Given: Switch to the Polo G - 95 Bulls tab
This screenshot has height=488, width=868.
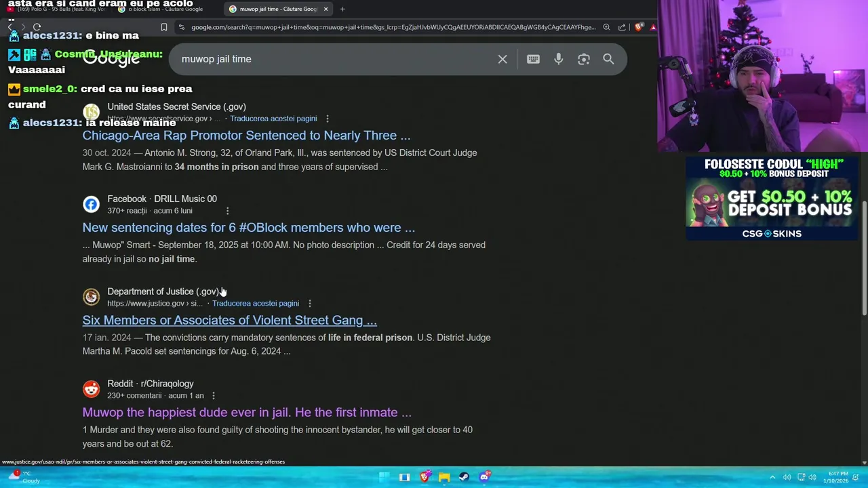Looking at the screenshot, I should coord(56,9).
